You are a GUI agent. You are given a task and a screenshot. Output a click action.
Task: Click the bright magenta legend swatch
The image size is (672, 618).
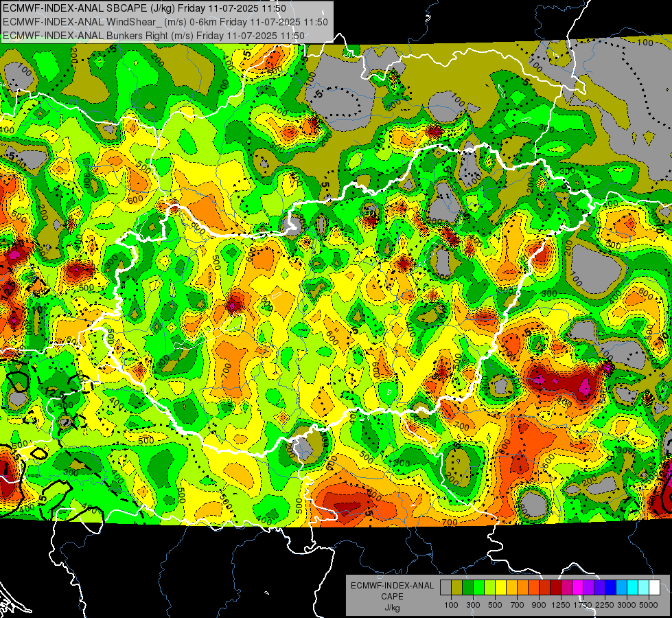pyautogui.click(x=577, y=587)
